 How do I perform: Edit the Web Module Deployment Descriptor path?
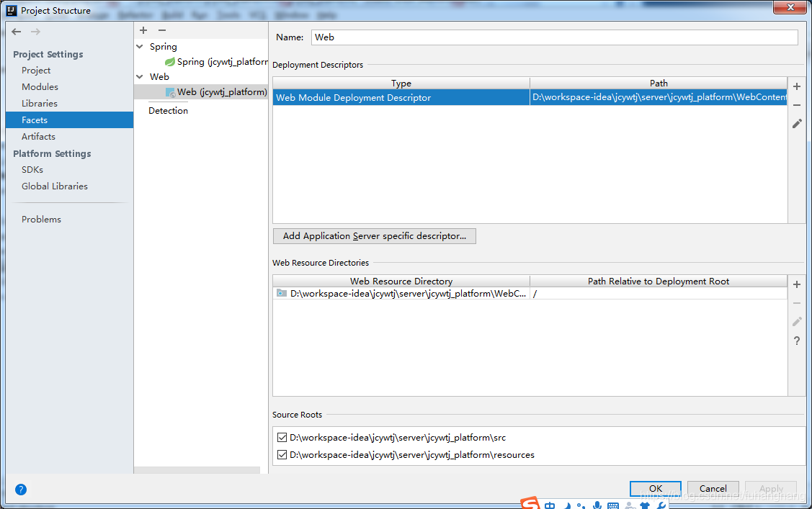[796, 124]
